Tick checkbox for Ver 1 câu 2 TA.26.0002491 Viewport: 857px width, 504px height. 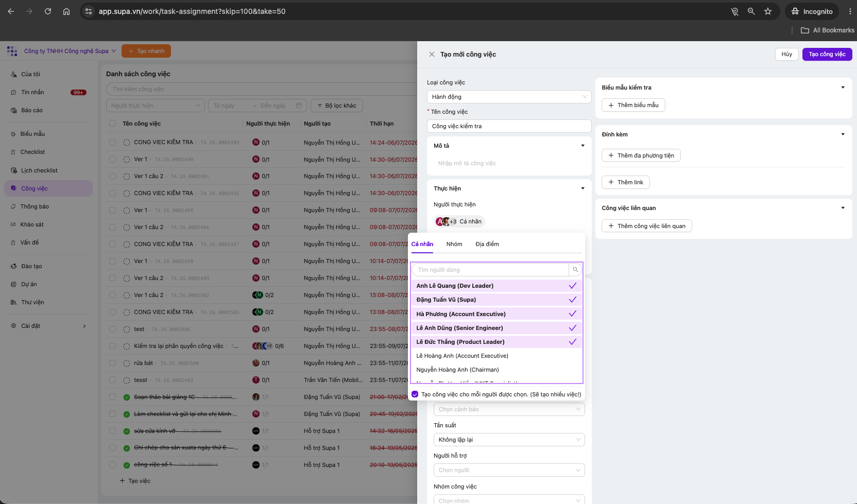pos(112,176)
